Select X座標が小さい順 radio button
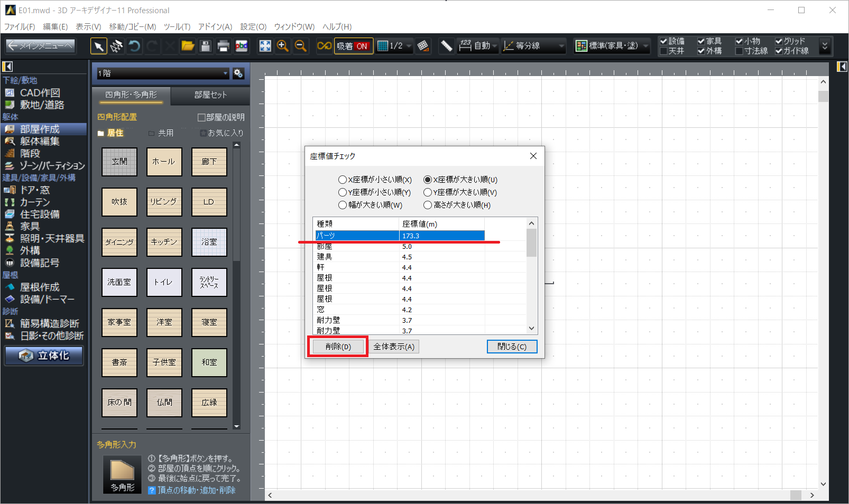Screen dimensions: 849x504 tap(343, 180)
